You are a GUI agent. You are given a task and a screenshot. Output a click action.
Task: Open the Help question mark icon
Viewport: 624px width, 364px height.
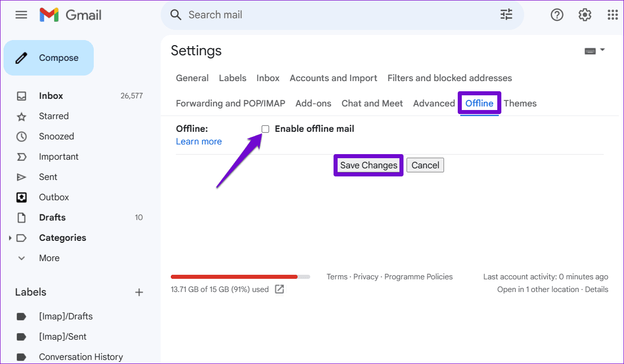(557, 15)
